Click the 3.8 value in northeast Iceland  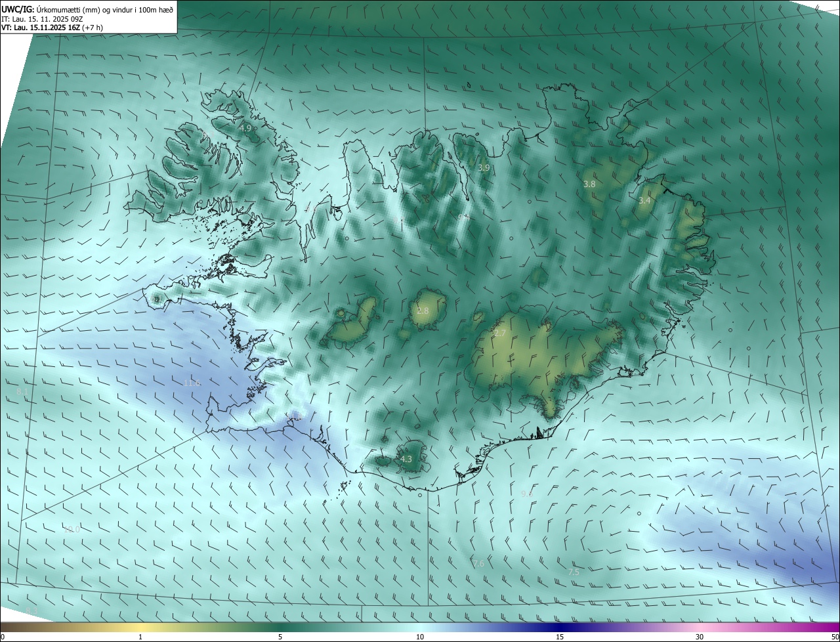coord(589,184)
